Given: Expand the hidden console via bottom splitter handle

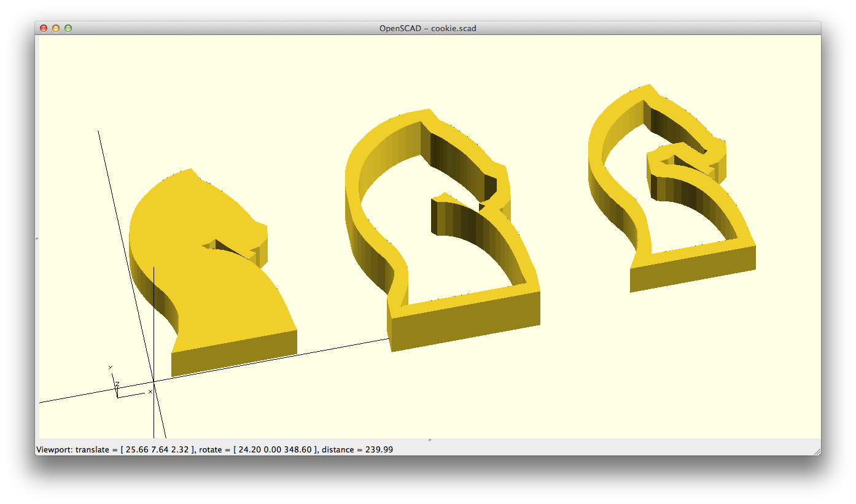Looking at the screenshot, I should point(429,440).
